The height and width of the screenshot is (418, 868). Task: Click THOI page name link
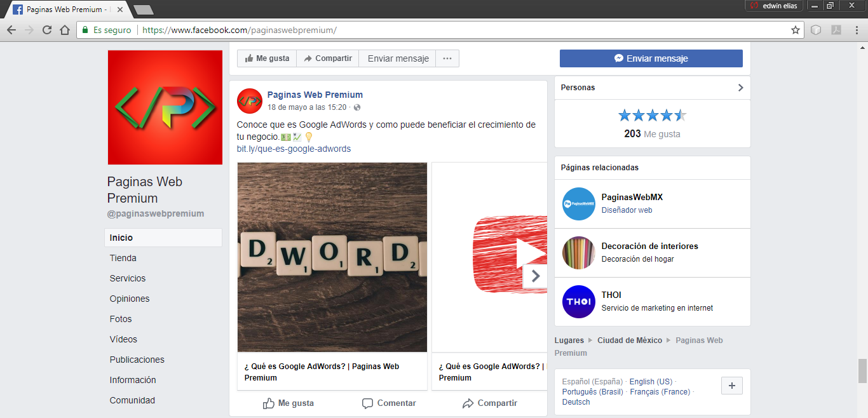[x=611, y=295]
